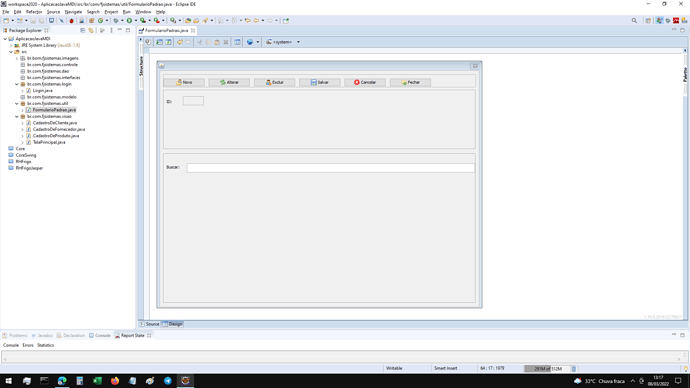This screenshot has height=388, width=690.
Task: Click the garbage collector trash icon
Action: pyautogui.click(x=574, y=369)
